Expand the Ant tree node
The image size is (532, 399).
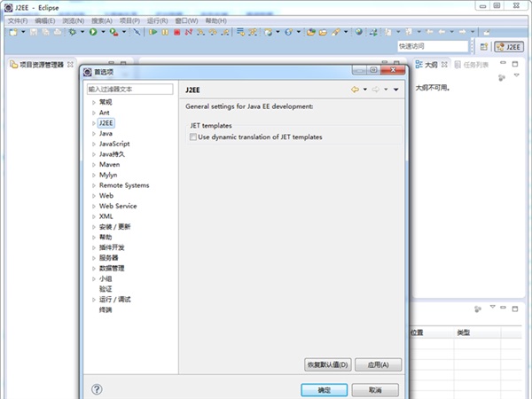coord(94,113)
